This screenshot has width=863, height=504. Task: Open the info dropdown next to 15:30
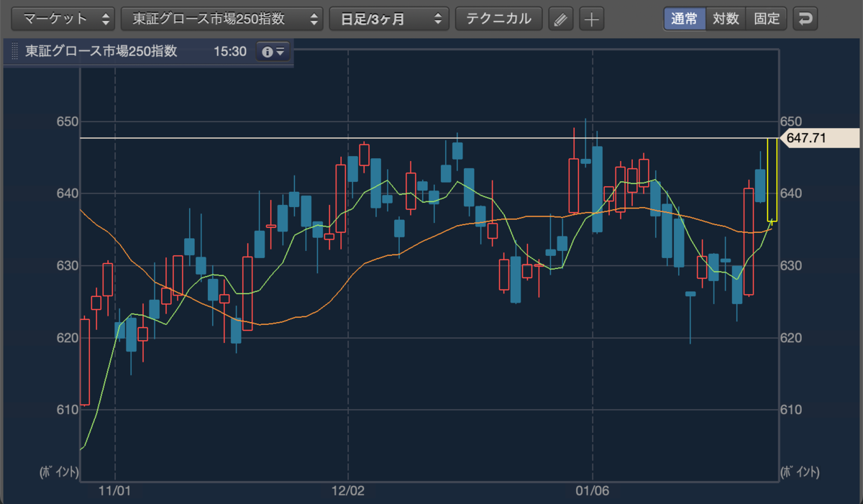pyautogui.click(x=273, y=52)
